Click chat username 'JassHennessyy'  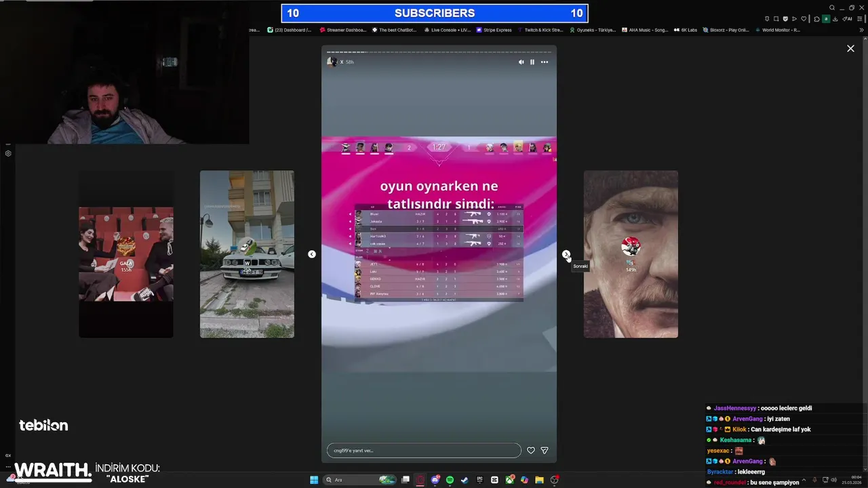tap(734, 408)
